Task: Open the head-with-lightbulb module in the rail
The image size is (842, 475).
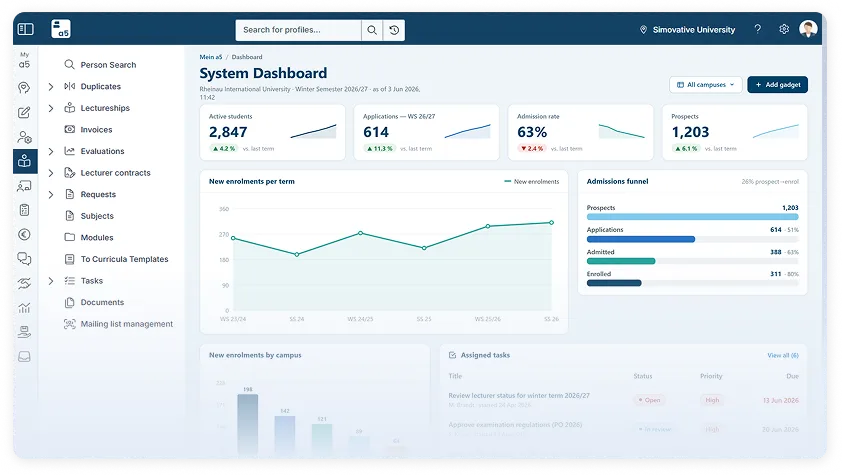Action: coord(24,87)
